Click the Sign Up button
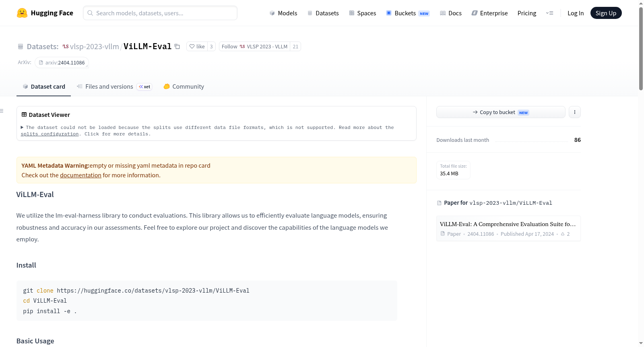 pos(606,13)
